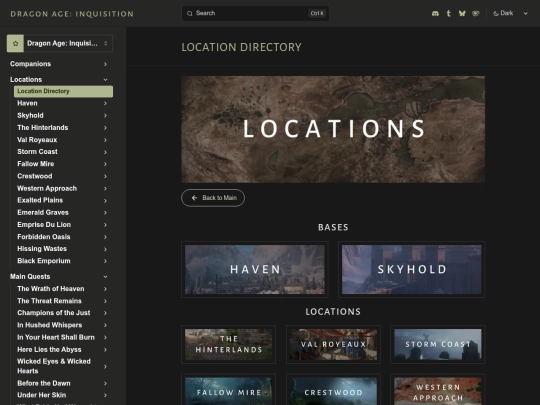Expand The Hinterlands sidebar chevron
The width and height of the screenshot is (540, 405).
pos(105,128)
